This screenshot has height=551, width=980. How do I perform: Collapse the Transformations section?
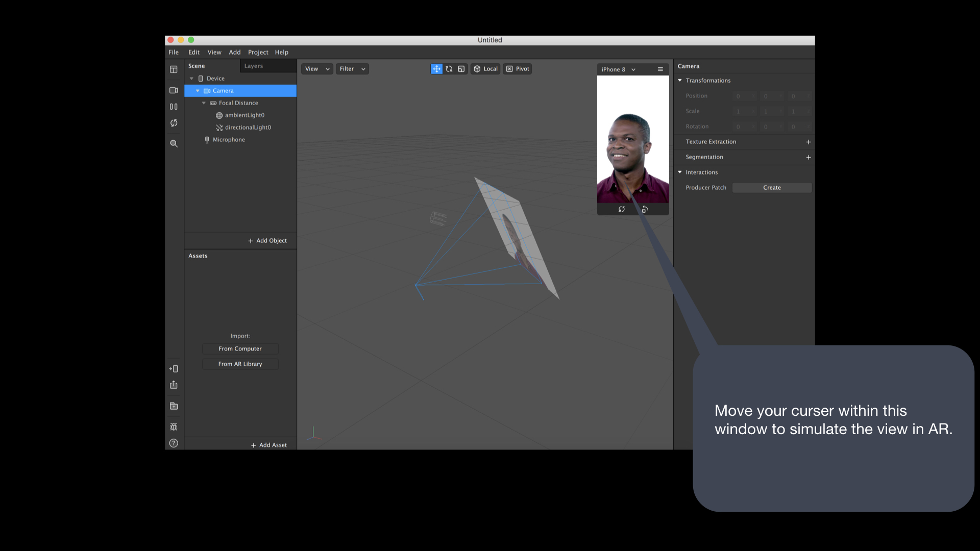pyautogui.click(x=680, y=81)
